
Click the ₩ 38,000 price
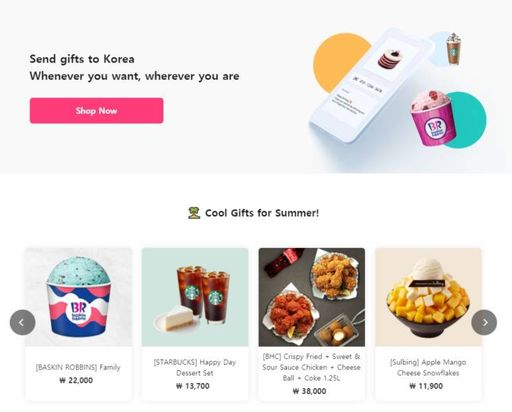[309, 391]
